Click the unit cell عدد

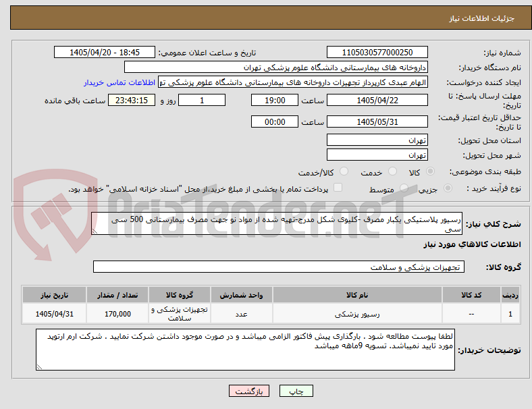pos(241,314)
